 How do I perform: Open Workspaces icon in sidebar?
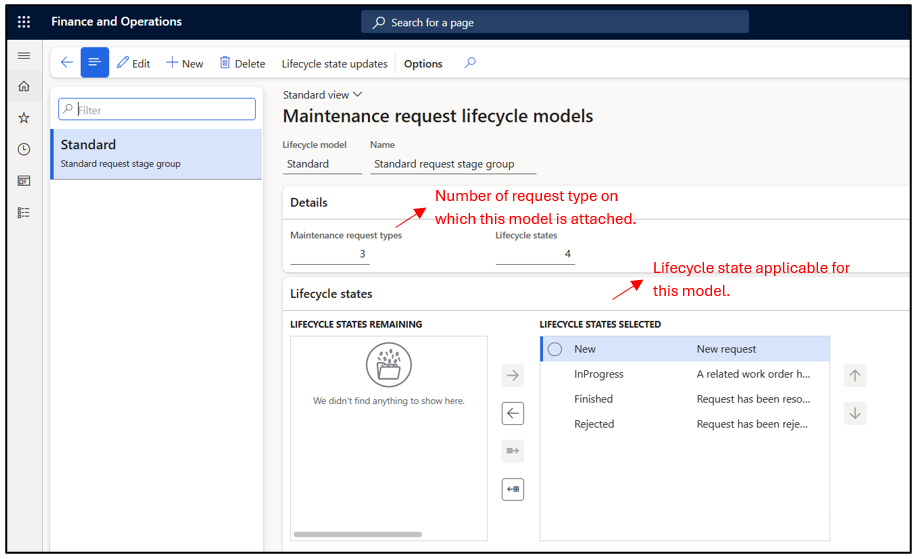coord(24,181)
